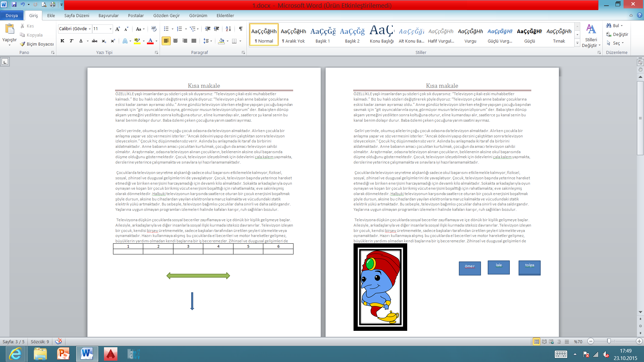Click the print preview icon in quick access toolbar

(44, 4)
